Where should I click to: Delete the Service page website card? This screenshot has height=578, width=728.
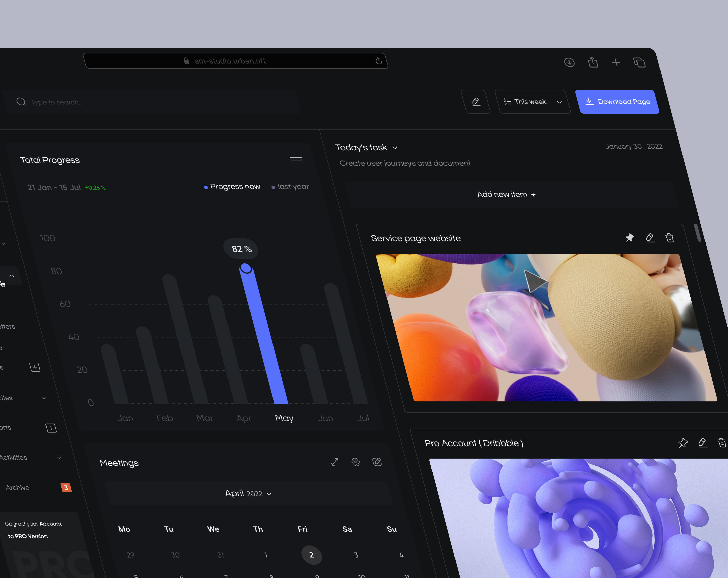click(x=670, y=238)
